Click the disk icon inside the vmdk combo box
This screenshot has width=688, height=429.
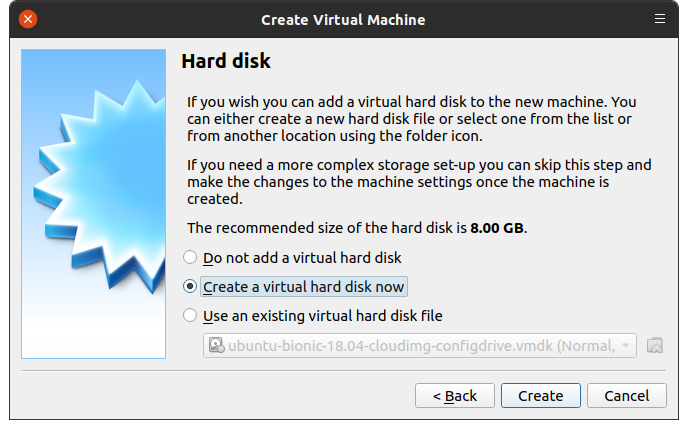215,346
